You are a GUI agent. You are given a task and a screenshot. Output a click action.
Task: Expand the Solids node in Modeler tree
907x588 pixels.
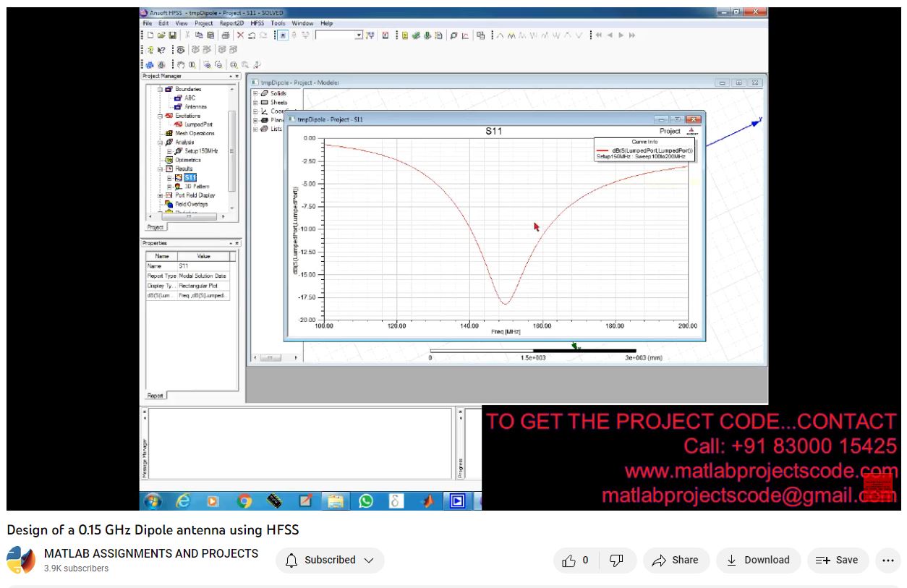tap(255, 94)
